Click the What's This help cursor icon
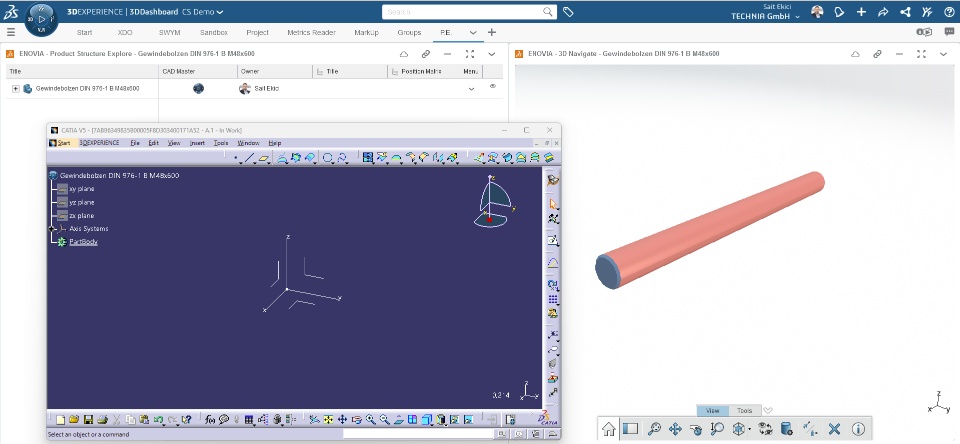The image size is (960, 444). tap(186, 420)
